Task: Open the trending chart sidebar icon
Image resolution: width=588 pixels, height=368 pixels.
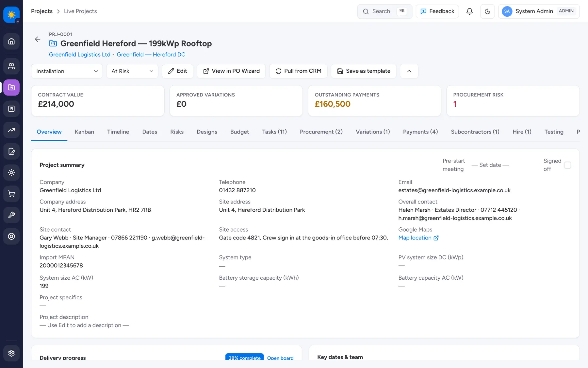Action: (11, 130)
